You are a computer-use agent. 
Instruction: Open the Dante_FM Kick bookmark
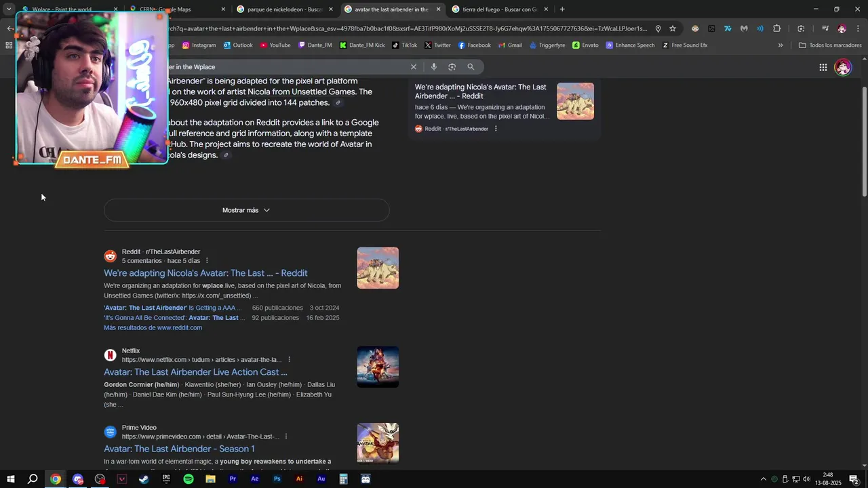(x=362, y=45)
